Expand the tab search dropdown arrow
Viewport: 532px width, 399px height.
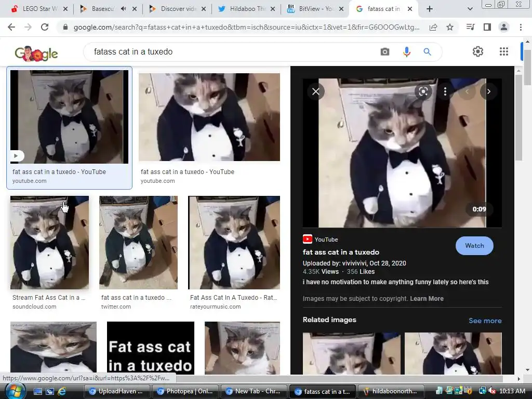470,9
